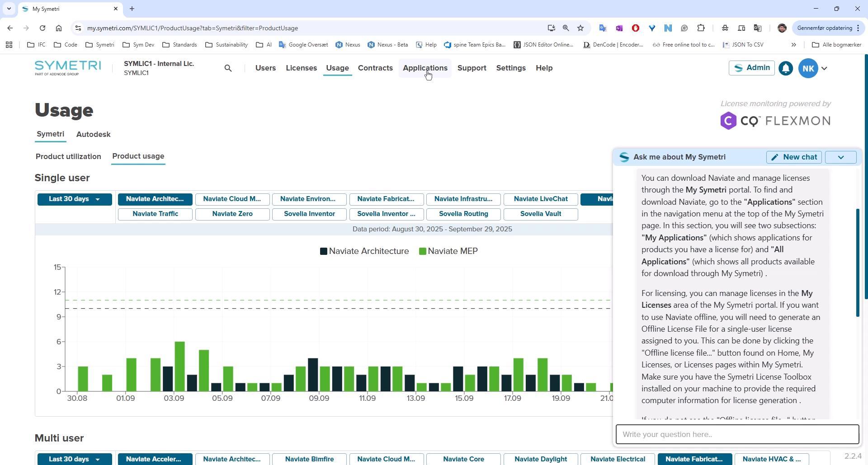Open Single user Last 30 days dropdown
Image resolution: width=868 pixels, height=465 pixels.
click(x=75, y=199)
